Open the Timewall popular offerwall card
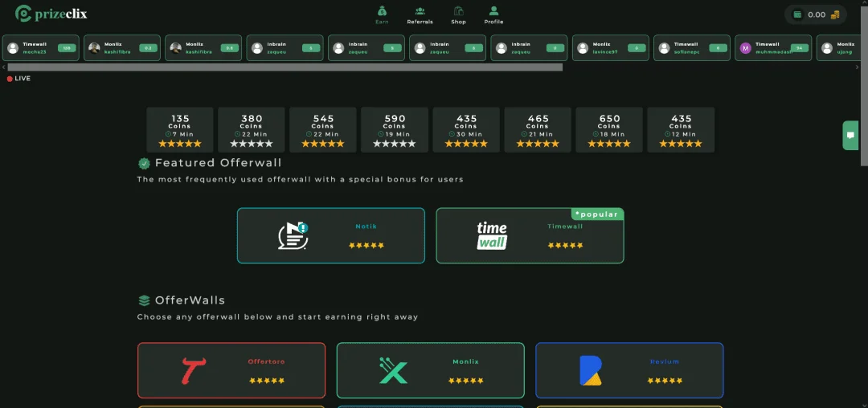Viewport: 868px width, 408px height. pos(530,235)
